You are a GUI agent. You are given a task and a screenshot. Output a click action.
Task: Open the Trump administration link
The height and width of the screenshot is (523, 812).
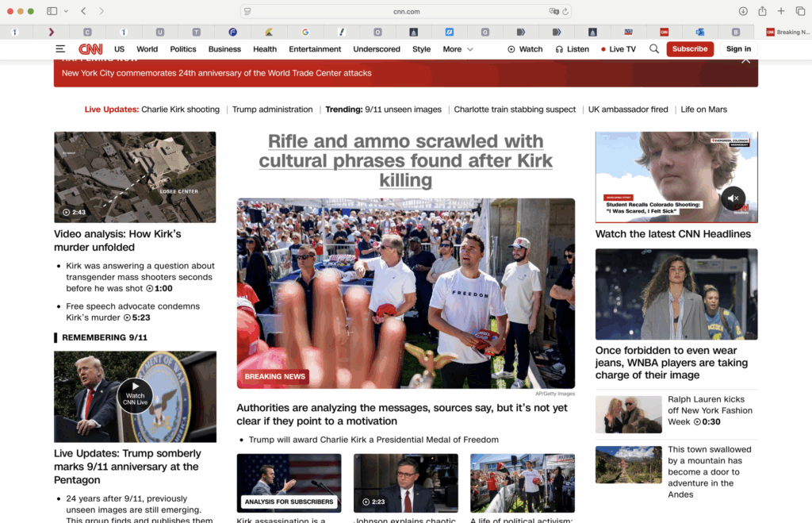click(273, 110)
